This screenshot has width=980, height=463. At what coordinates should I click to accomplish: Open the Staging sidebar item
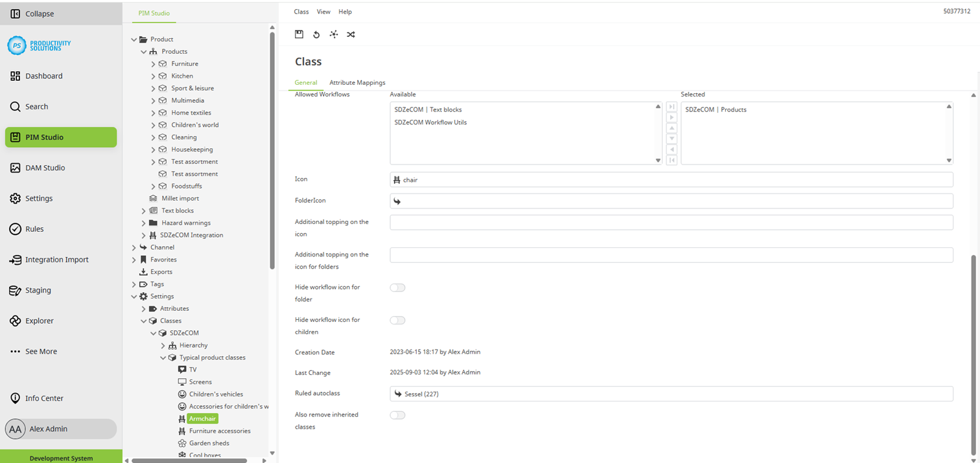pos(38,290)
